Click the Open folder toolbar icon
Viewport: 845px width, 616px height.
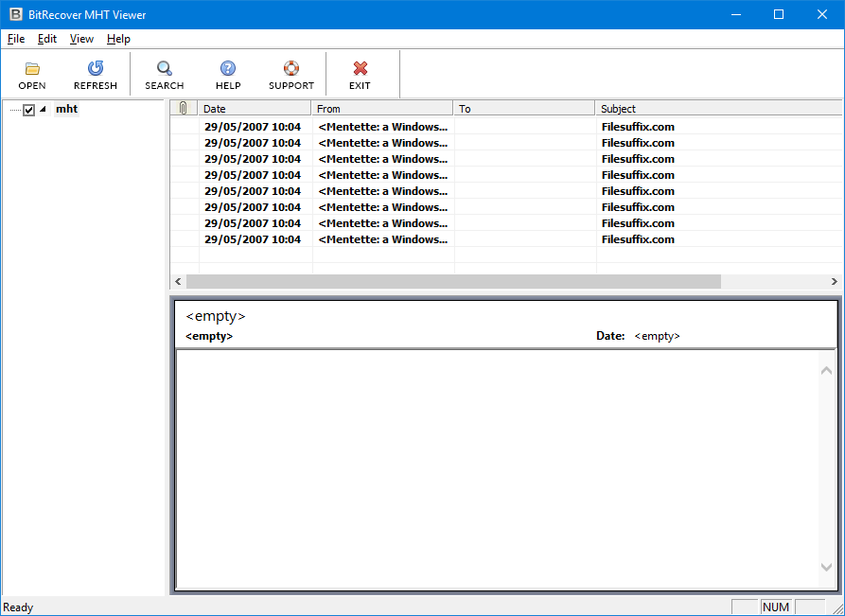tap(32, 68)
